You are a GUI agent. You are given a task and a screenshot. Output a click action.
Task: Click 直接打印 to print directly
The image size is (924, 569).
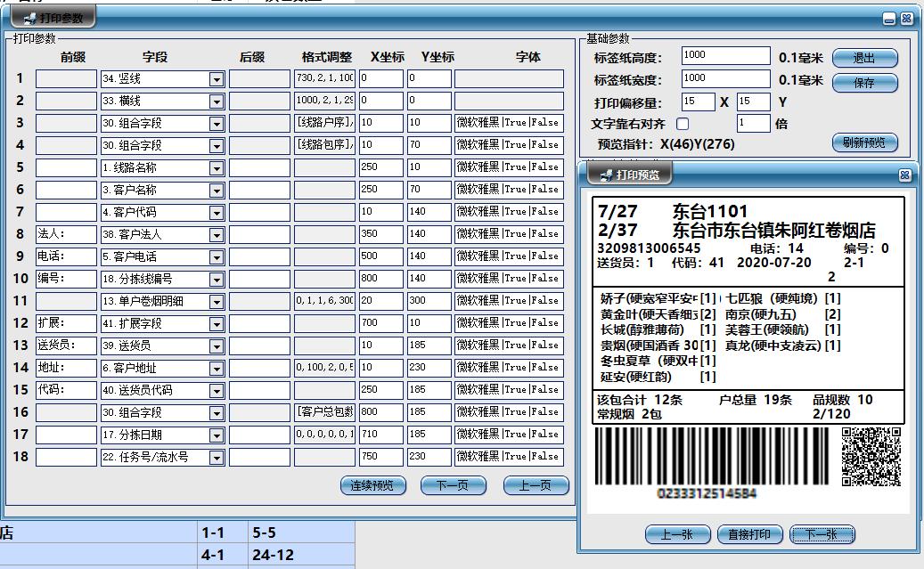point(749,534)
